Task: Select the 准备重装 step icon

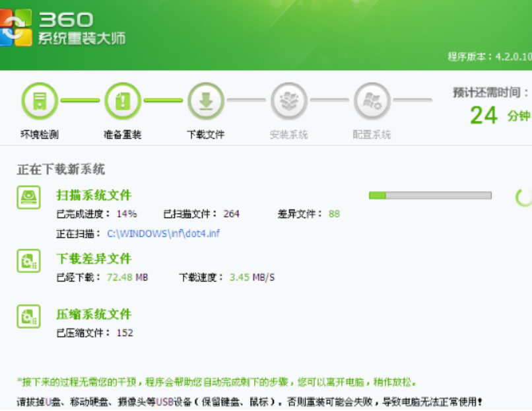Action: (x=123, y=101)
